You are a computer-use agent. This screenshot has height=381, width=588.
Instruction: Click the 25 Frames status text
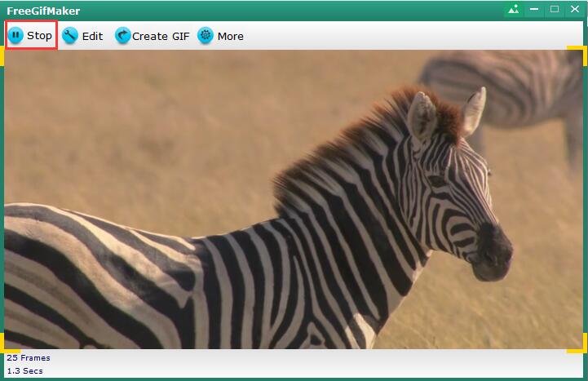[29, 358]
